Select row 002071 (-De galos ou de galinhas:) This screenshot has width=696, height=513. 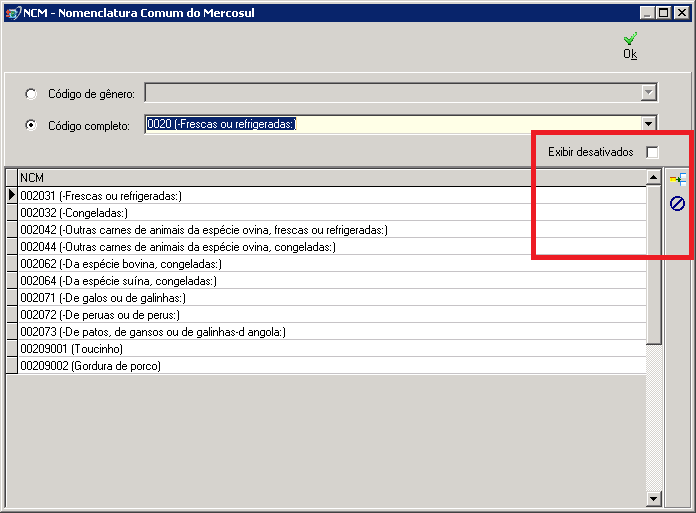tap(332, 298)
